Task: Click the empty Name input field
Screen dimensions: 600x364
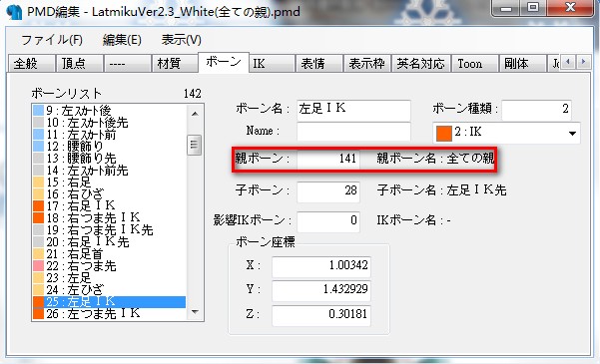Action: 353,132
